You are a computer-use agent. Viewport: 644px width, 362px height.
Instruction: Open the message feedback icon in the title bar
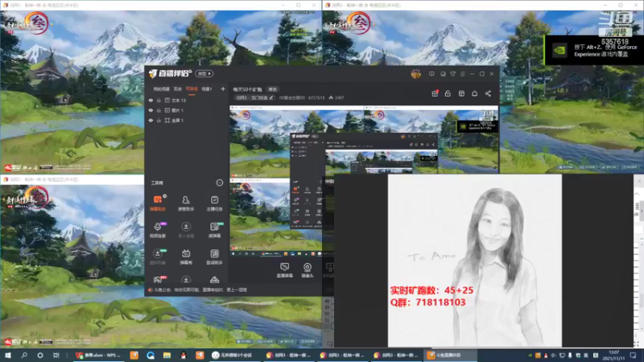(431, 74)
